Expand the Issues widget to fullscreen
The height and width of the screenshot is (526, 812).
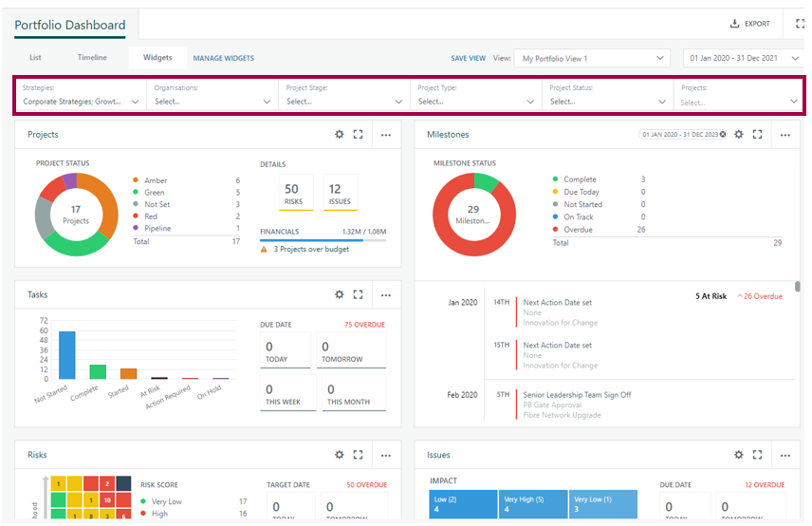pyautogui.click(x=758, y=455)
